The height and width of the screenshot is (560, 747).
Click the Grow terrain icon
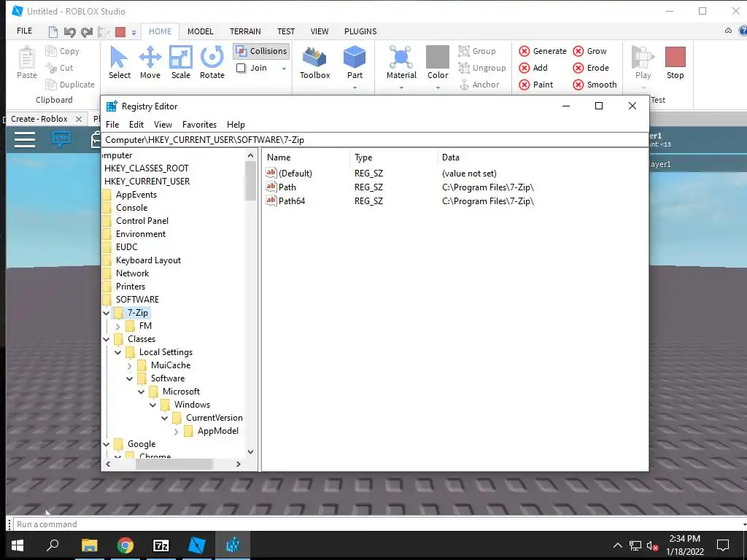click(x=578, y=51)
